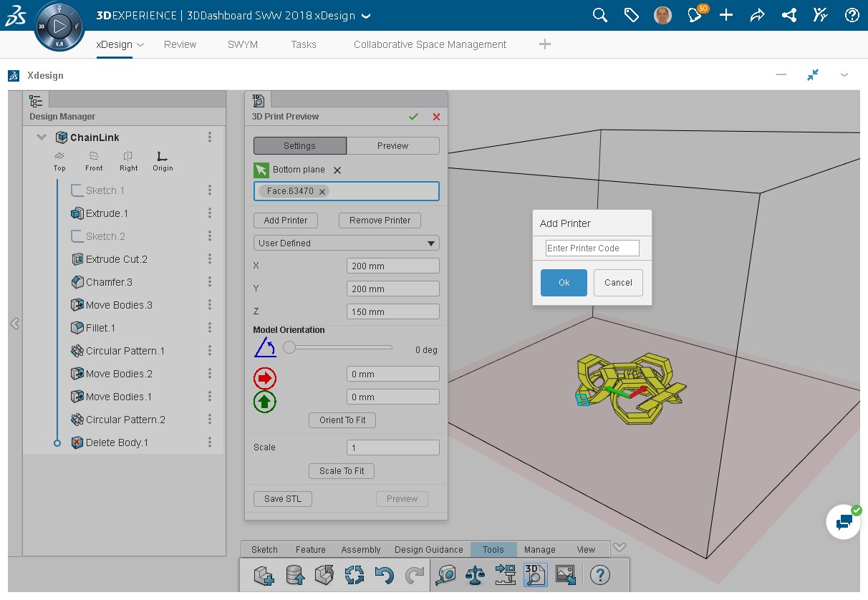Switch to Preview toggle
Viewport: 868px width, 600px height.
tap(393, 145)
